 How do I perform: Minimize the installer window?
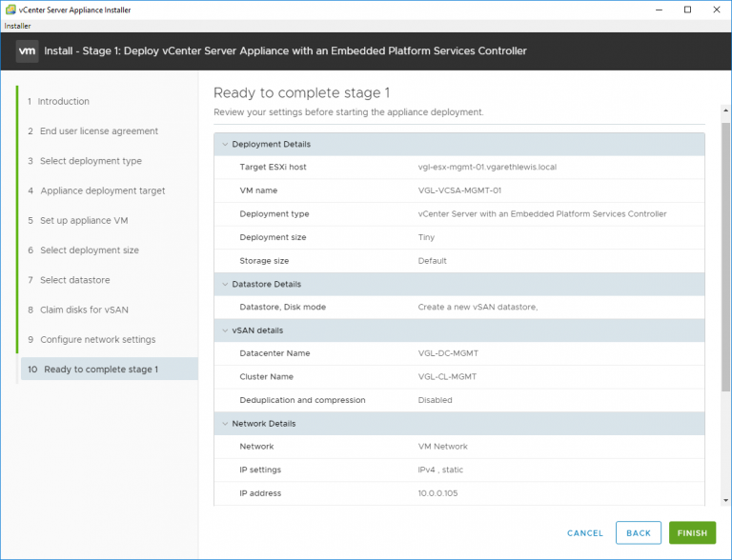[x=659, y=10]
